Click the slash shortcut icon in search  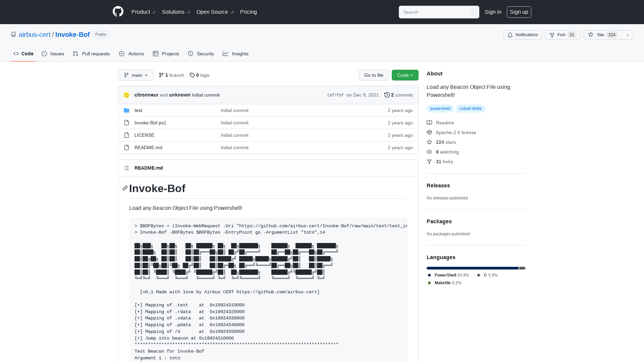click(473, 12)
